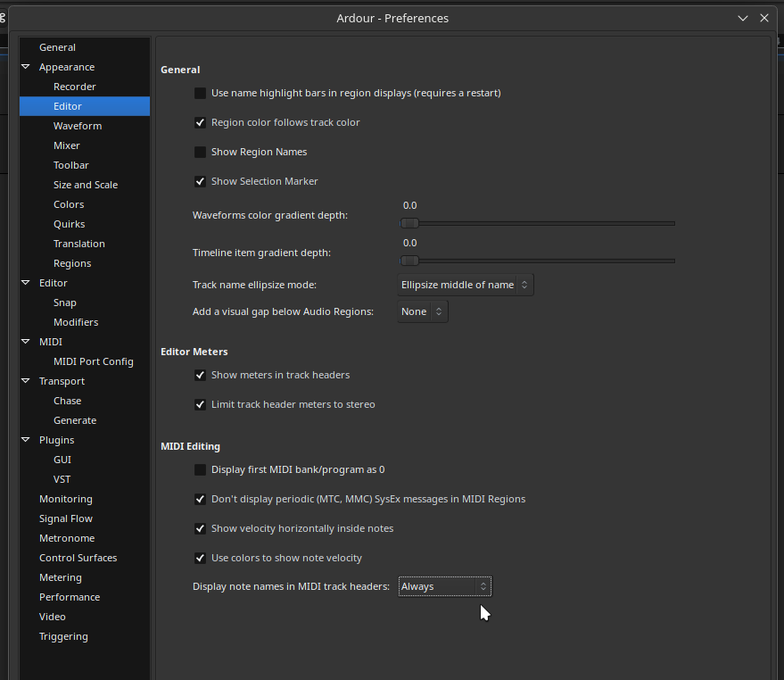Open Control Surfaces preferences
This screenshot has width=784, height=680.
tap(78, 558)
